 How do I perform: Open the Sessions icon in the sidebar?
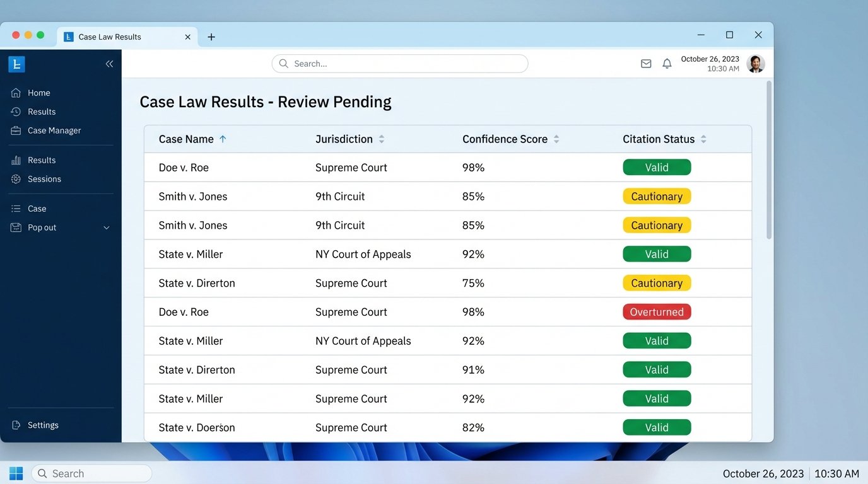tap(16, 179)
